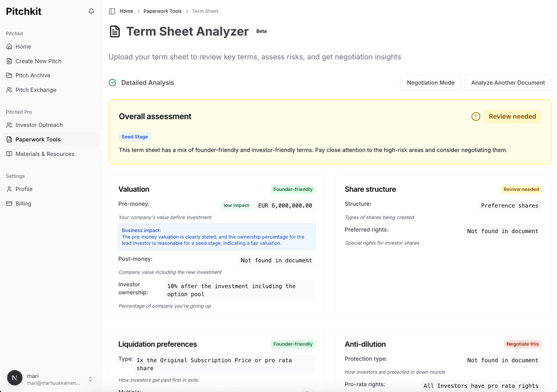Screen dimensions: 557x392
Task: Open Create New Pitch from sidebar
Action: [38, 61]
